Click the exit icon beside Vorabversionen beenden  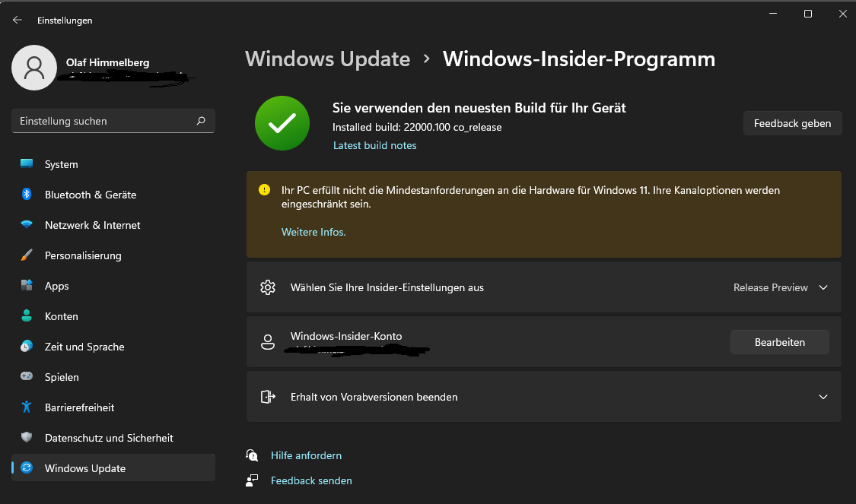pos(268,397)
